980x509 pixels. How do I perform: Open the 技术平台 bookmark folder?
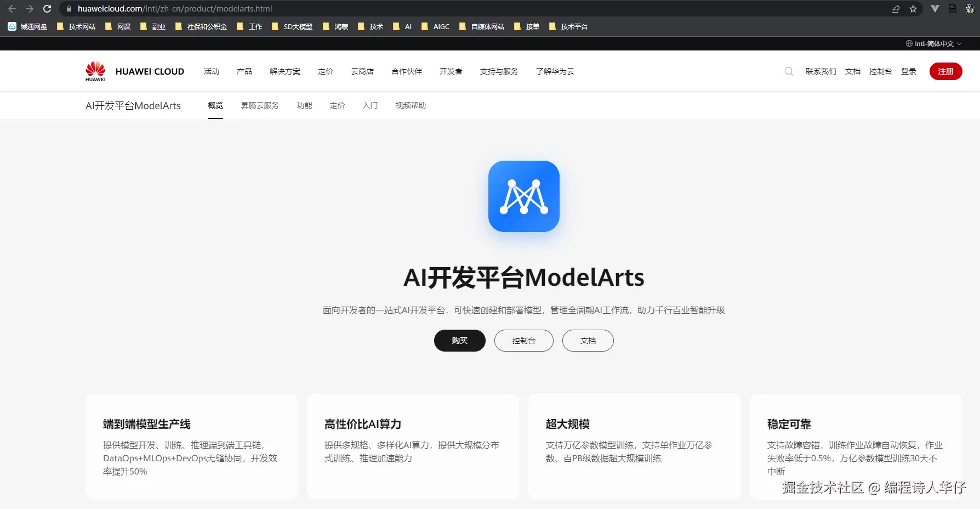(x=568, y=26)
